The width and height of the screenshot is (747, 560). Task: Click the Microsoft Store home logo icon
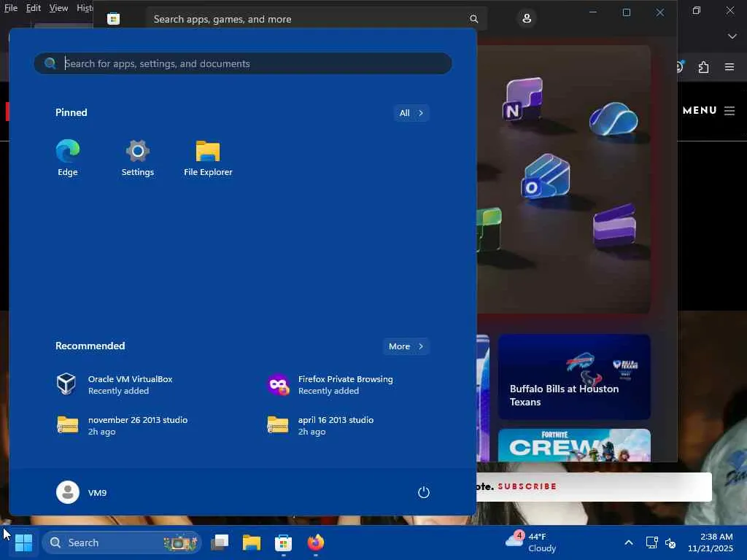113,19
